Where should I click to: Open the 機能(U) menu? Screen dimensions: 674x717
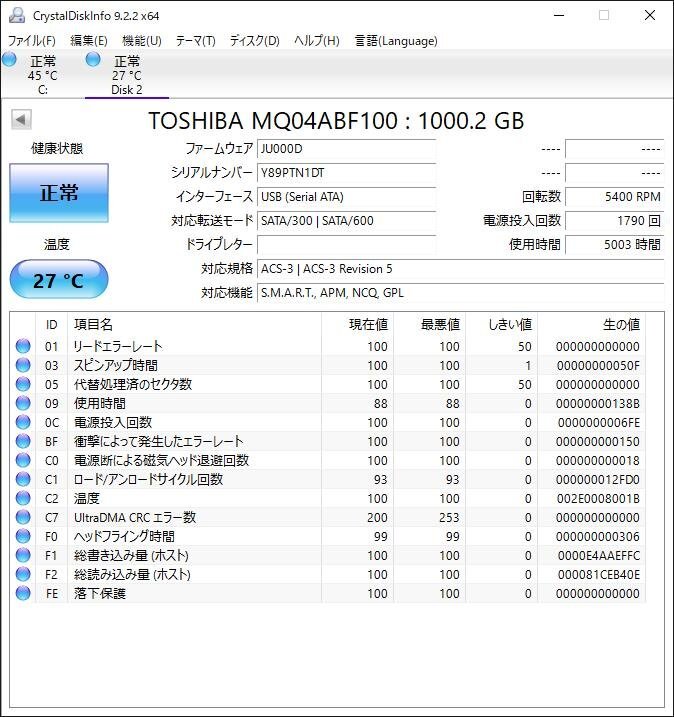coord(142,41)
